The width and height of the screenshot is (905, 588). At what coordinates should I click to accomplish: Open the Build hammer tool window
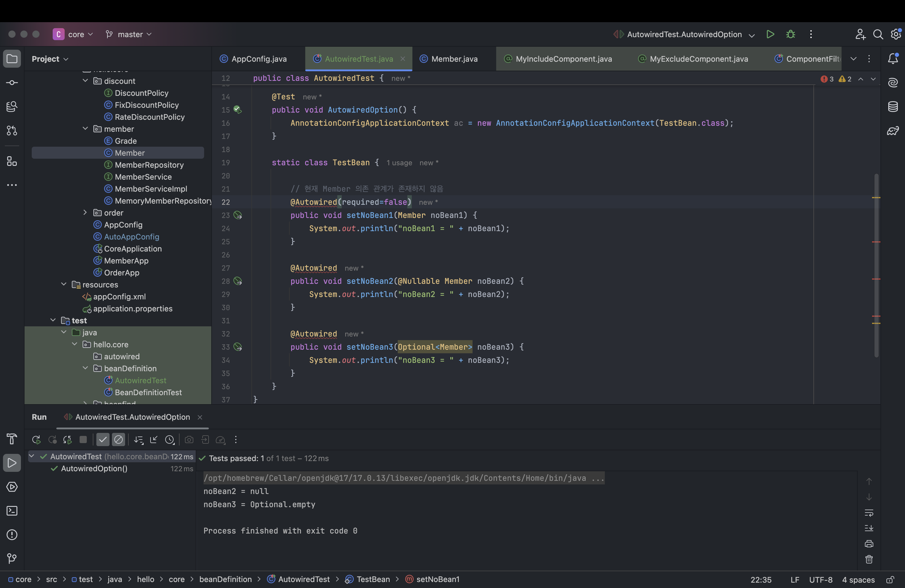[x=12, y=439]
